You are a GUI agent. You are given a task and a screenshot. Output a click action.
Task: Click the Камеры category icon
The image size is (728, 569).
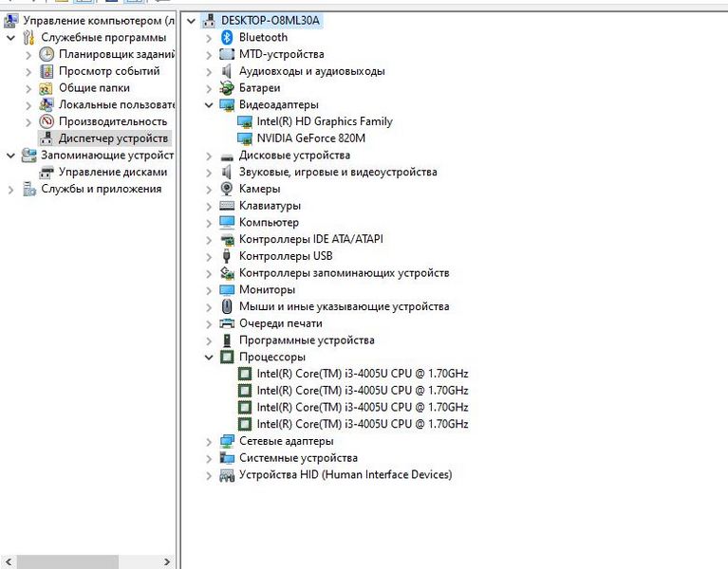pyautogui.click(x=227, y=189)
